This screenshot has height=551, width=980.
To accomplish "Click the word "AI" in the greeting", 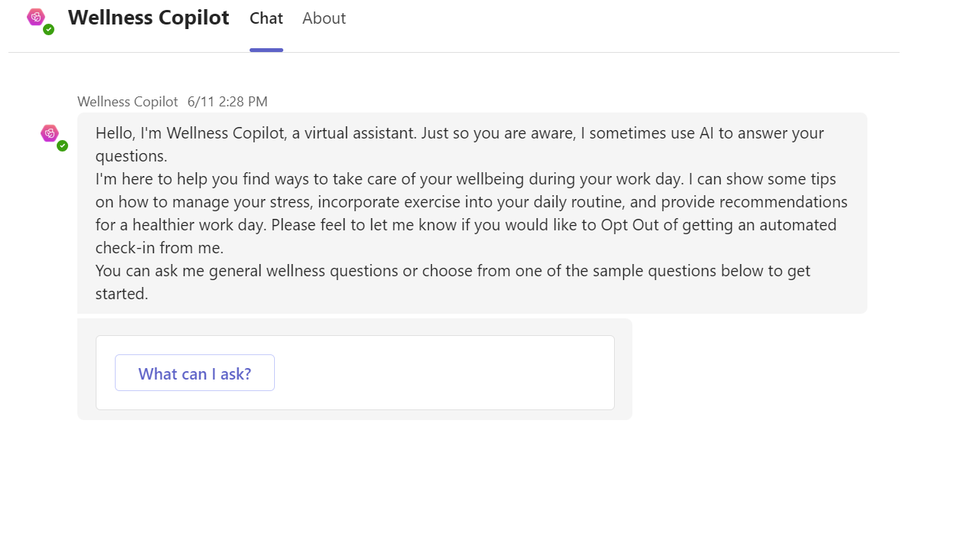I will (707, 133).
